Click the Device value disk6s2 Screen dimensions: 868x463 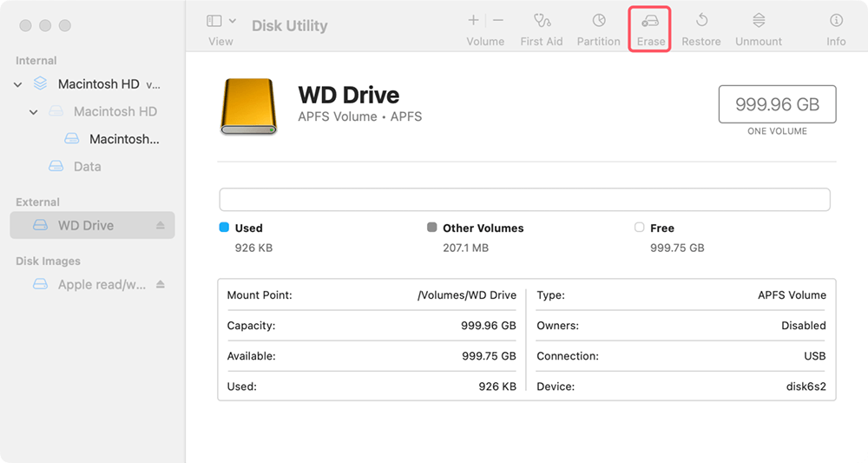point(806,387)
